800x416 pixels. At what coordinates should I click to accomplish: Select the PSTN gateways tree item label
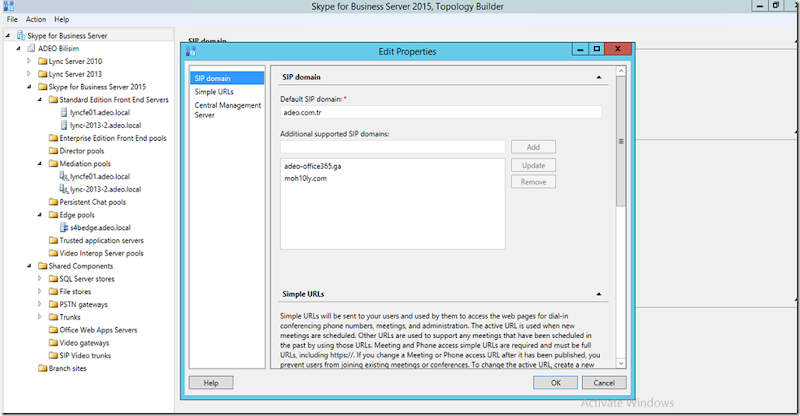pyautogui.click(x=84, y=304)
